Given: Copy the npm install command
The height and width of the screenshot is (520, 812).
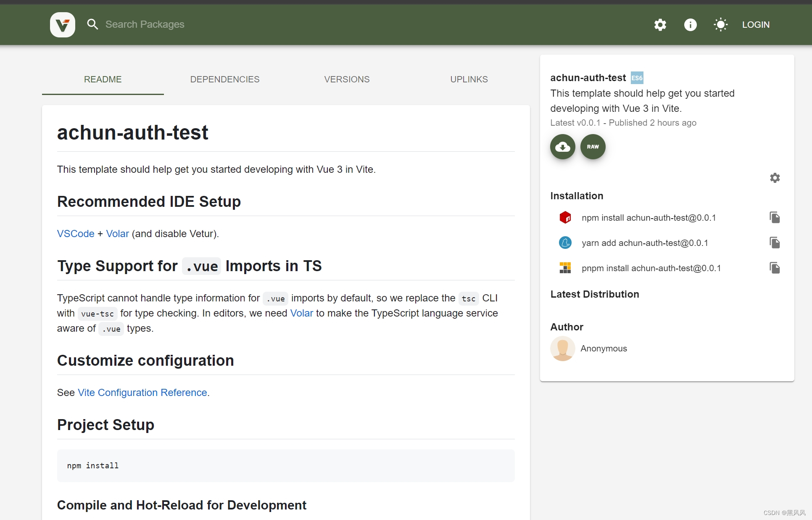Looking at the screenshot, I should 775,217.
